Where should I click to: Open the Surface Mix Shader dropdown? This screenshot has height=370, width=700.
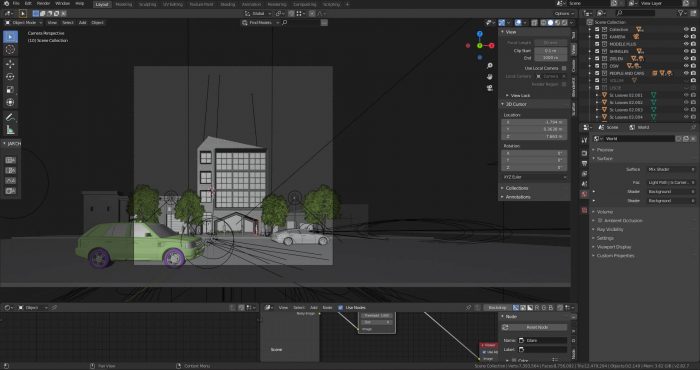point(671,170)
